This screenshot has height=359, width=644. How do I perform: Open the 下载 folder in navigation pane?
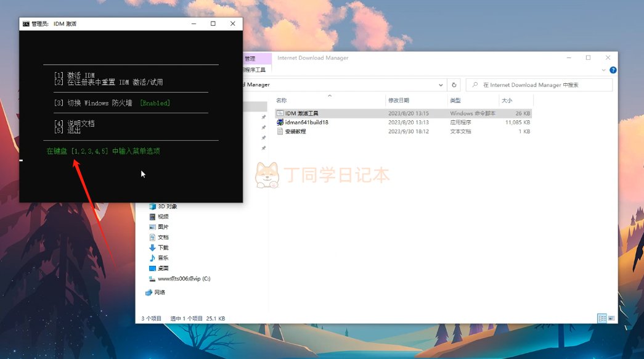click(163, 247)
